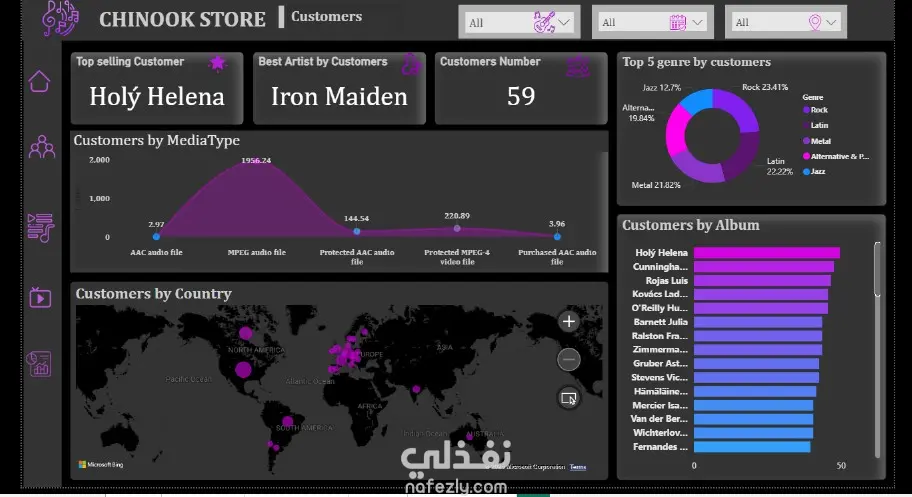Select Rock in the genre legend
Viewport: 912px width, 497px height.
[815, 109]
